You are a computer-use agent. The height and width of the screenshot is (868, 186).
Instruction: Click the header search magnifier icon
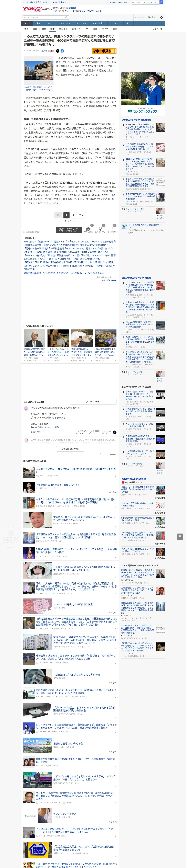161,2
